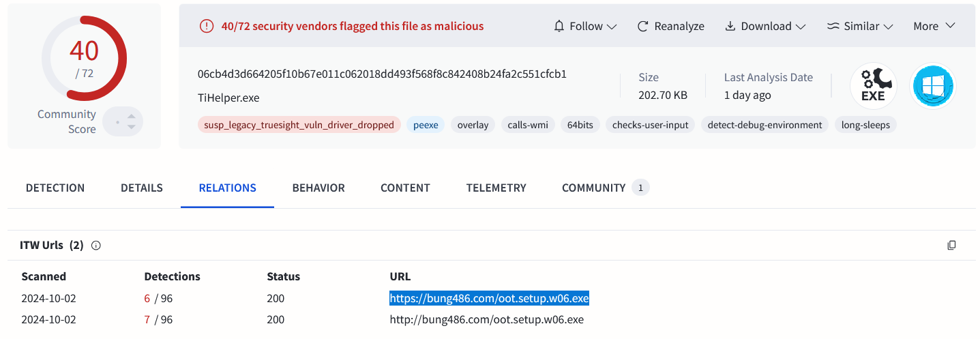
Task: Downvote the community score
Action: (x=132, y=128)
